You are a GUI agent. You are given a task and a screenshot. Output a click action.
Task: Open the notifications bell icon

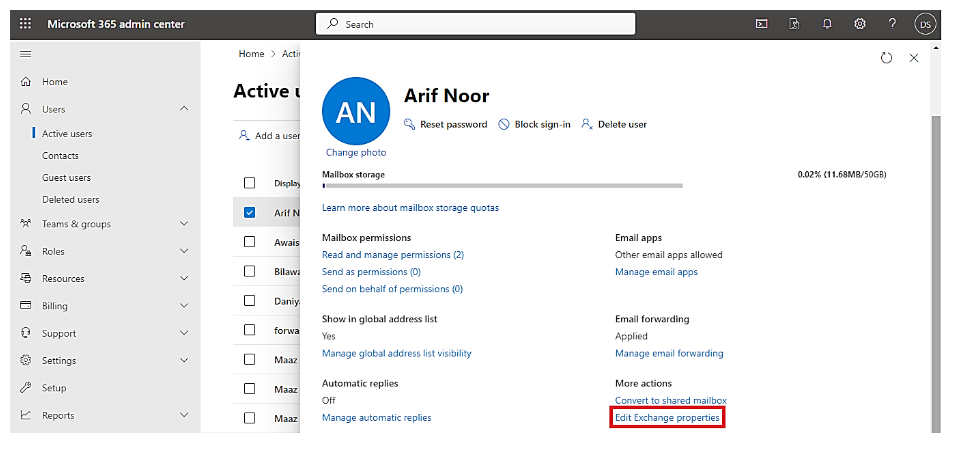pos(827,24)
